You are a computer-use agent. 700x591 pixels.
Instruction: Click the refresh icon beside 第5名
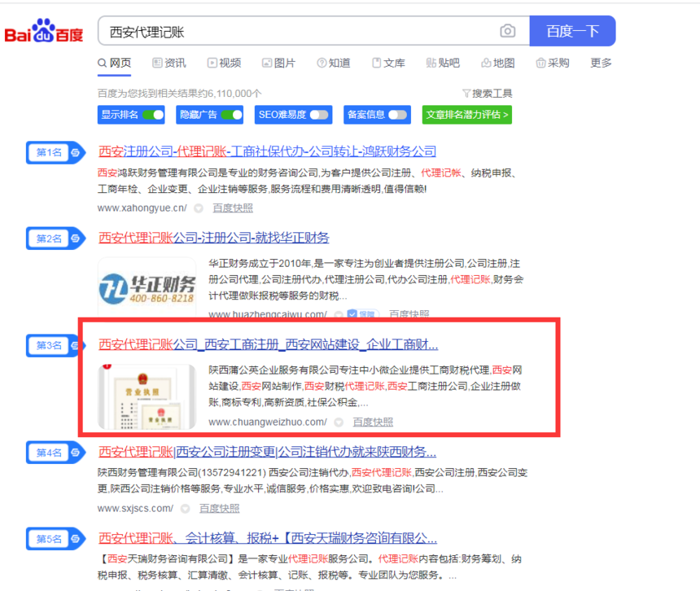(76, 539)
